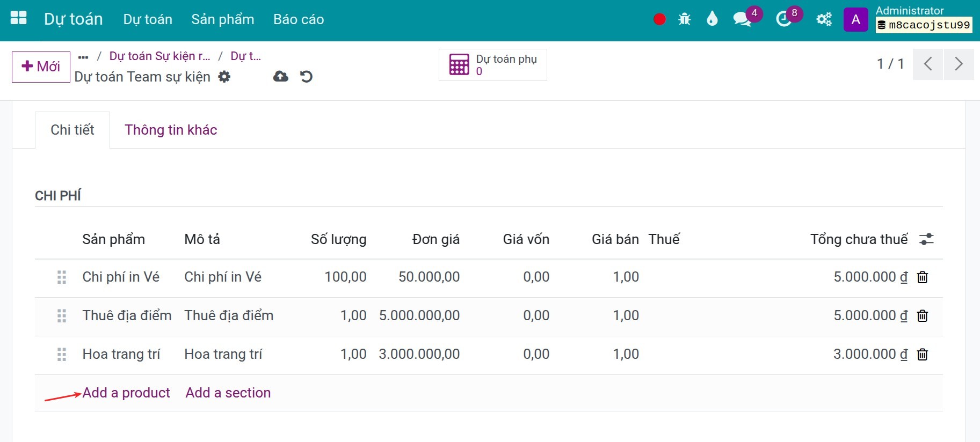The height and width of the screenshot is (442, 980).
Task: Click the water drop icon in navbar
Action: [x=712, y=19]
